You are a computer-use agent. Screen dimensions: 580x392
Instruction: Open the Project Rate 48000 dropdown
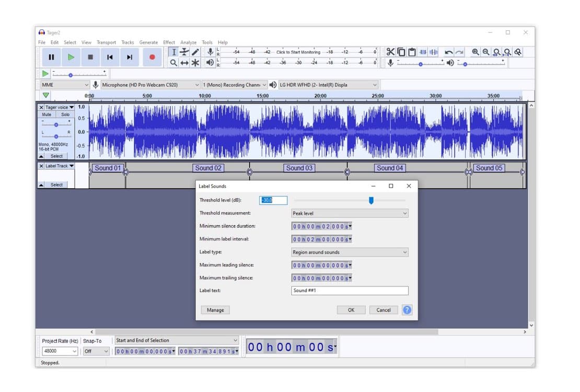[60, 351]
